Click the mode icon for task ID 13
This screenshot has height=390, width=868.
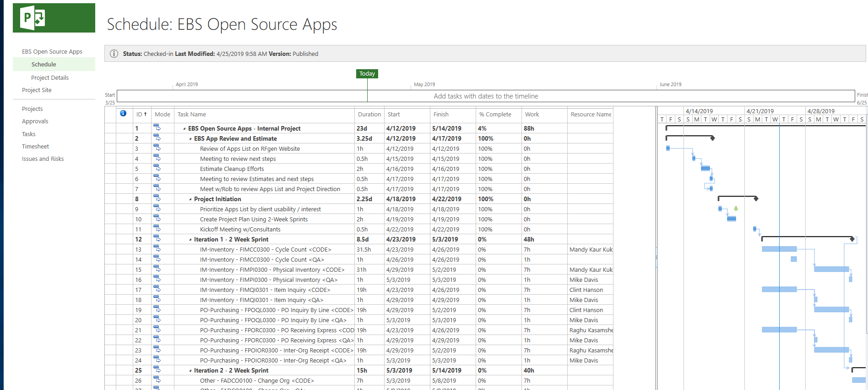pos(157,249)
